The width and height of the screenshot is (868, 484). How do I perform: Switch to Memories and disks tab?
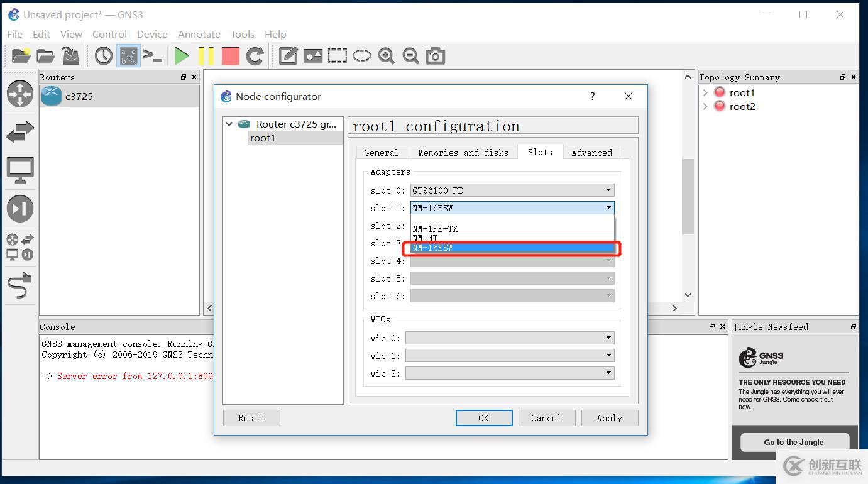coord(463,153)
